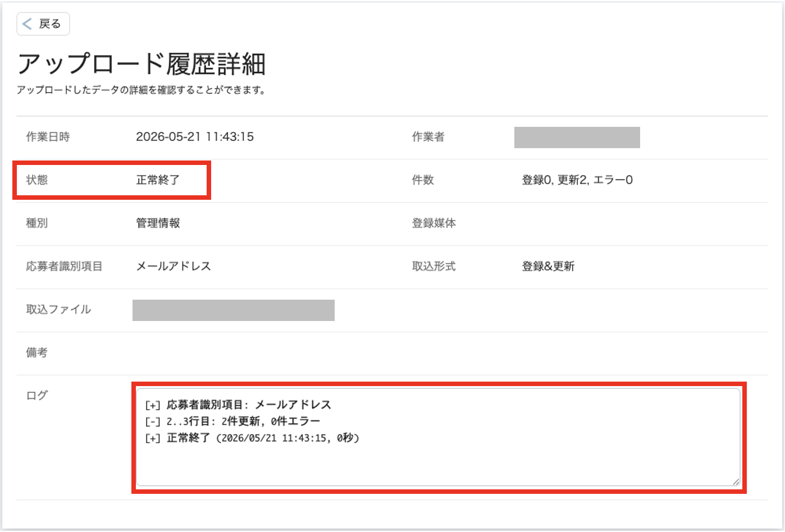This screenshot has height=532, width=785.
Task: Click the 登録媒体 label
Action: [x=434, y=223]
